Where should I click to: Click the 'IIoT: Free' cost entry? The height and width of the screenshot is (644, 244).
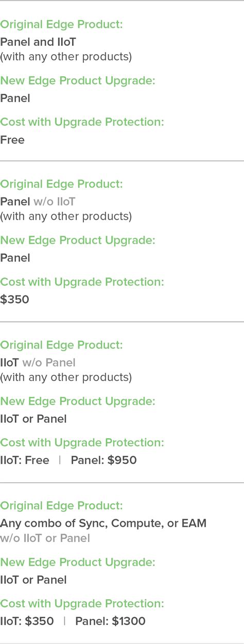point(25,460)
